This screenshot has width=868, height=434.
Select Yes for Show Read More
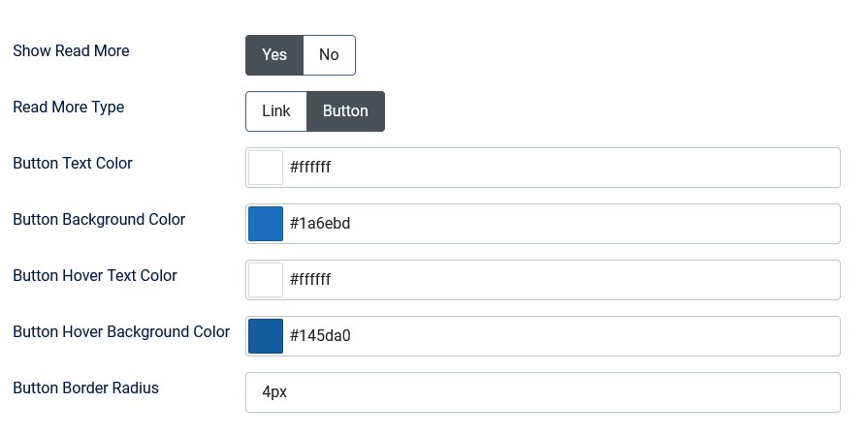pos(274,55)
